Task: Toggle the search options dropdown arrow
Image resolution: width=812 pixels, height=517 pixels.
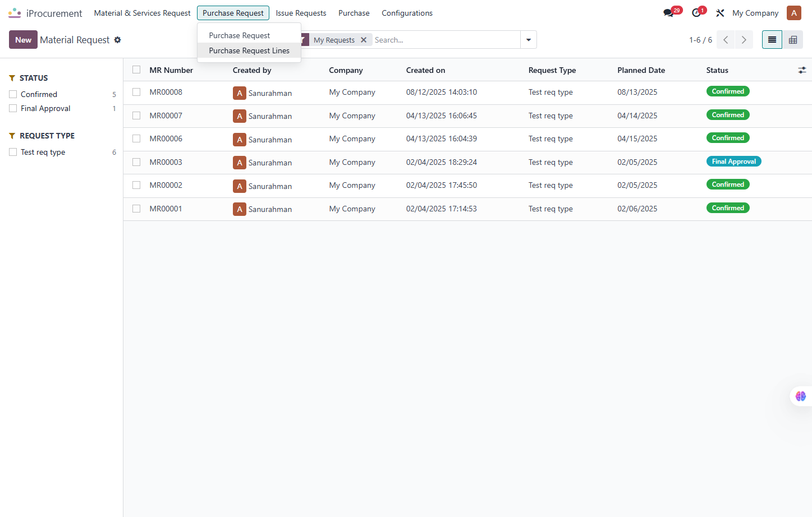Action: pos(529,40)
